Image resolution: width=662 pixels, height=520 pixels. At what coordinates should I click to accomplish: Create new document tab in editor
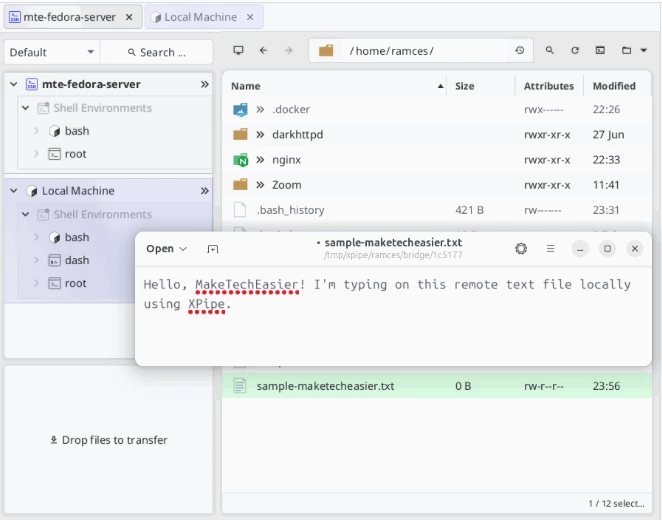coord(213,249)
